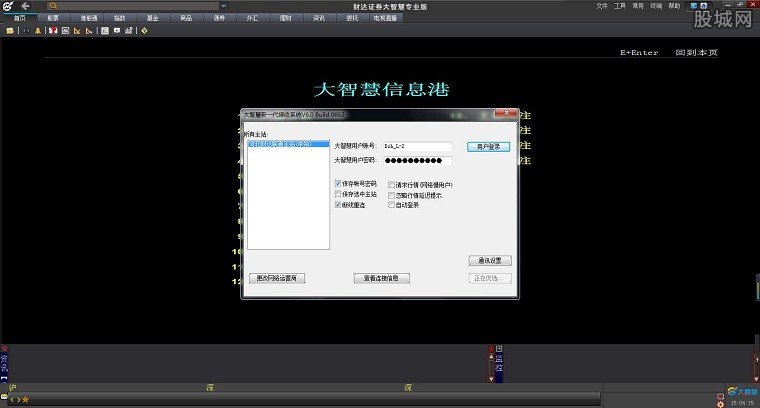Click the 大智慧 logo at bottom-right

742,391
